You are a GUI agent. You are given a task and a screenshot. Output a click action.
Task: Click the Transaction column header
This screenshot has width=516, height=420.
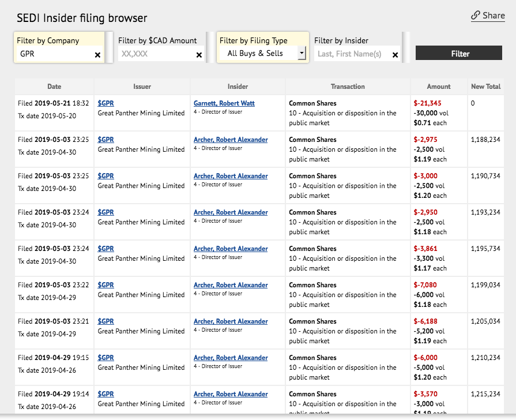(348, 87)
